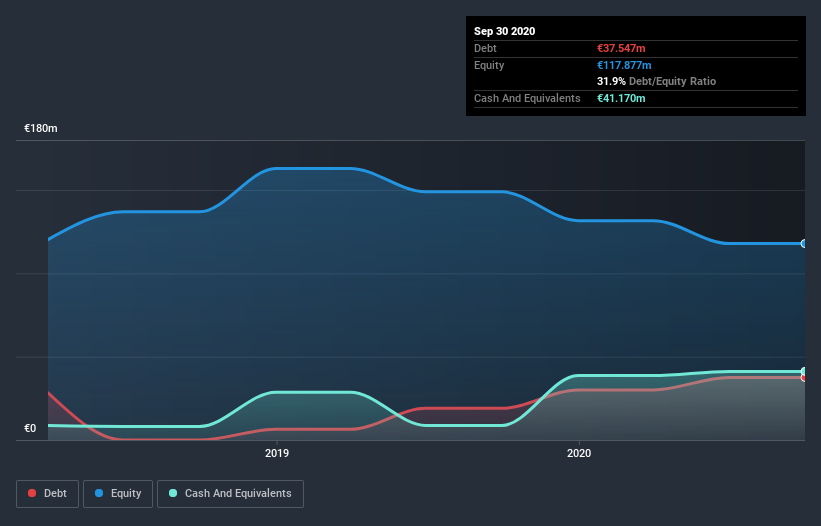Click the €37.547m debt value
Screen dimensions: 821x526
tap(621, 48)
